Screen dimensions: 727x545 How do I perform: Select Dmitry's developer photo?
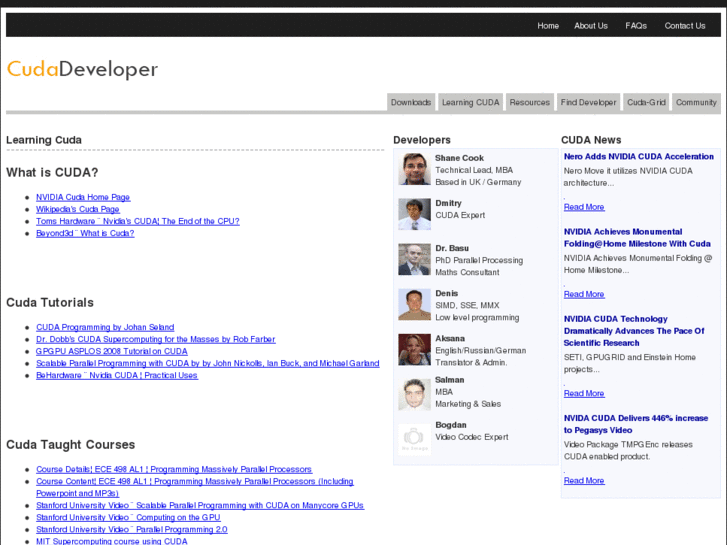pos(415,214)
